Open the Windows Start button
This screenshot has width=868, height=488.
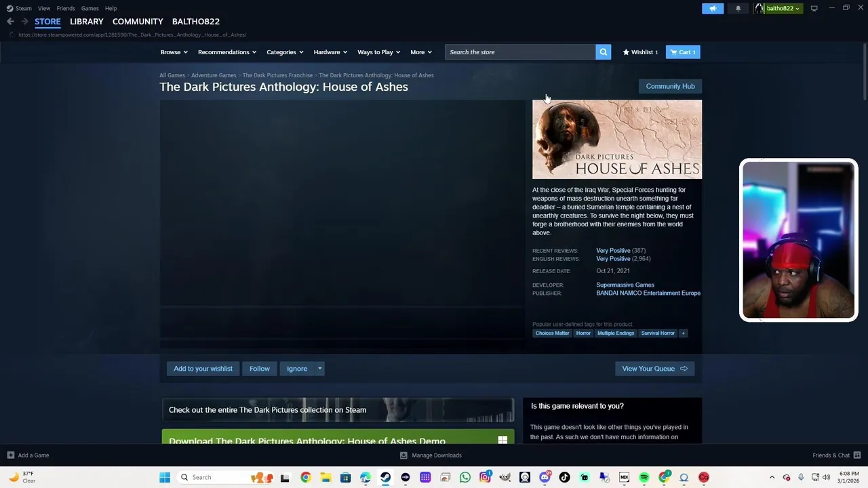click(165, 477)
